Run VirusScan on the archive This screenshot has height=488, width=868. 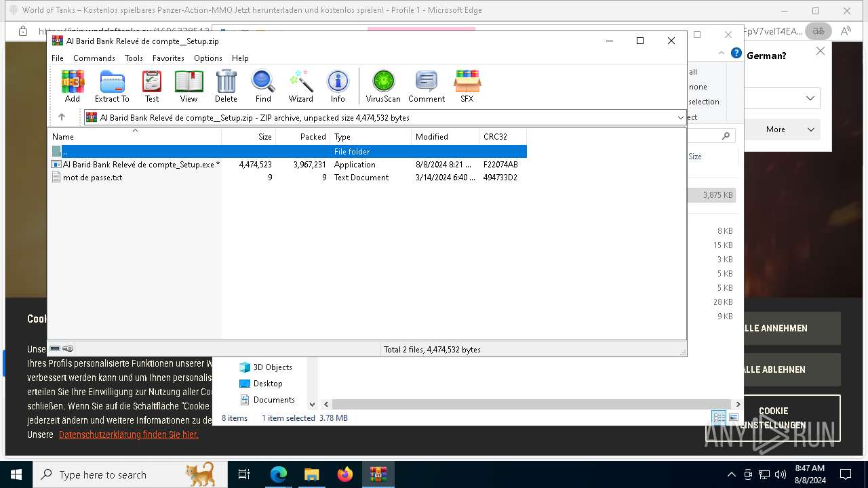383,86
